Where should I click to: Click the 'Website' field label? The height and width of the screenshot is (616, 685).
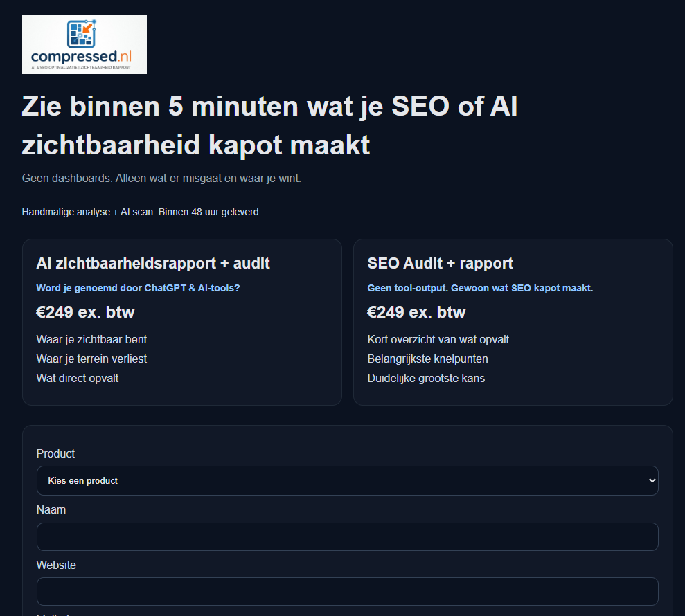[56, 565]
